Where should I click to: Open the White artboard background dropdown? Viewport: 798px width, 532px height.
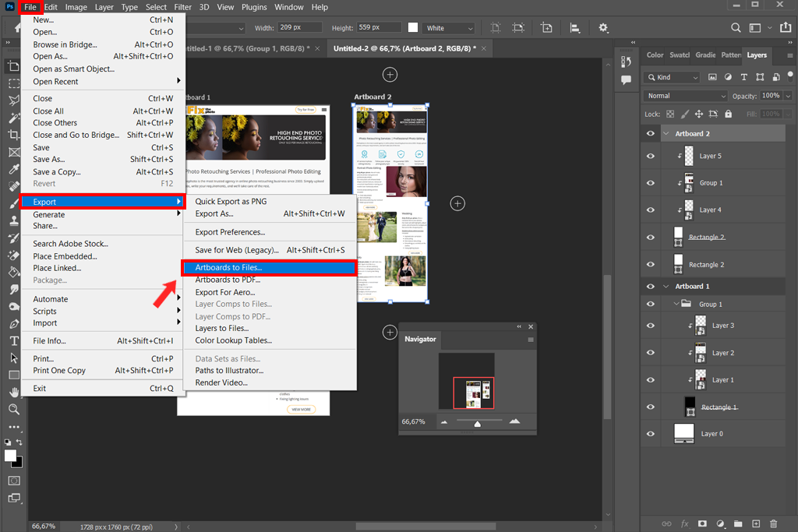click(448, 28)
